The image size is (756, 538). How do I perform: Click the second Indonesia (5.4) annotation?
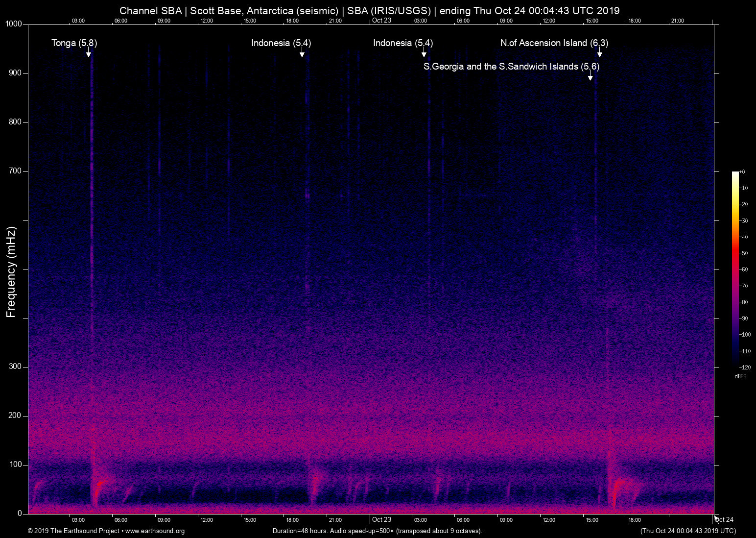point(424,54)
